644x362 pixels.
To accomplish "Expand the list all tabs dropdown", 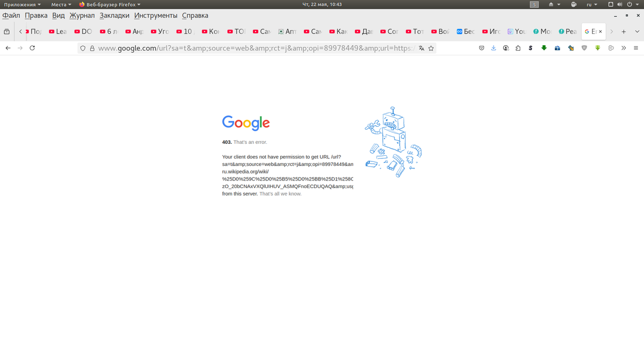I will coord(637,31).
